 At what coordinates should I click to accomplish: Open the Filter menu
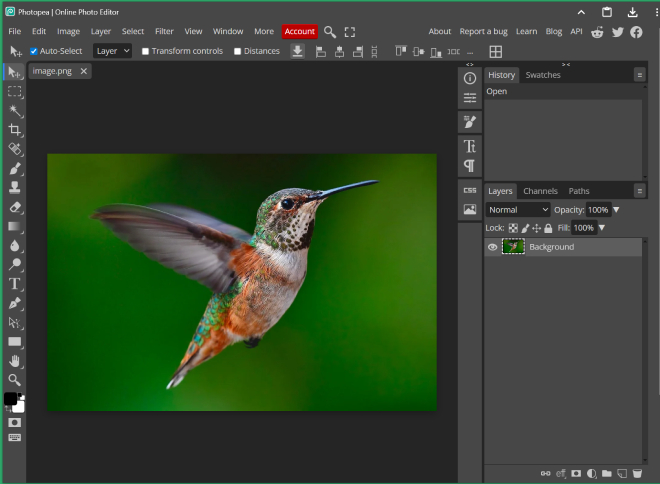(x=164, y=31)
